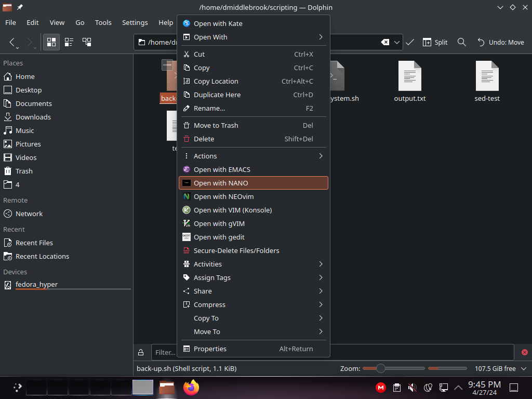Click the red Delete trash icon
Image resolution: width=532 pixels, height=399 pixels.
click(x=187, y=139)
